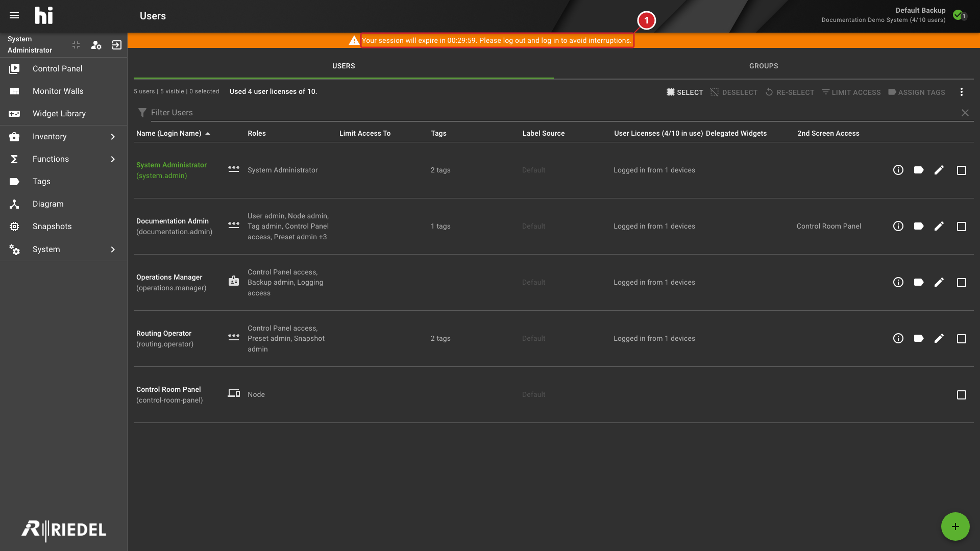Switch to the Users tab
980x551 pixels.
344,66
